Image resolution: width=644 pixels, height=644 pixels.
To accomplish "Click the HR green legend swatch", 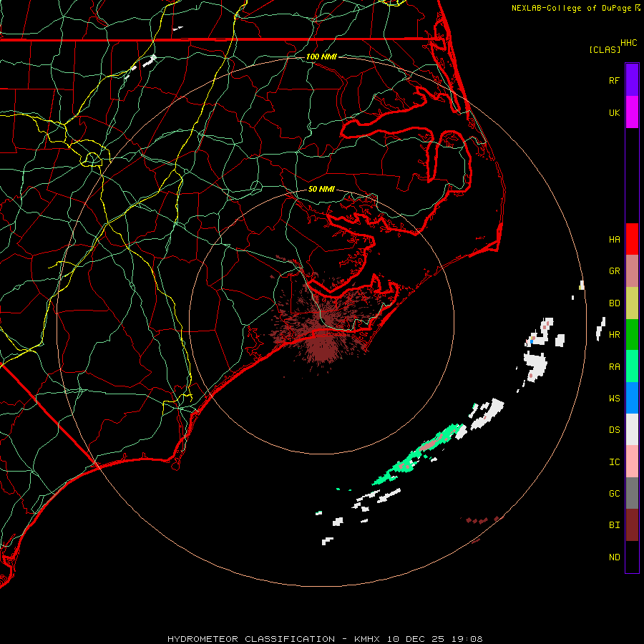I will (632, 334).
